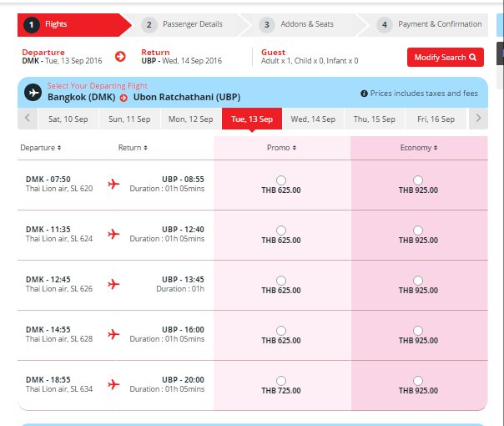Sort flights by Economy price

(419, 148)
